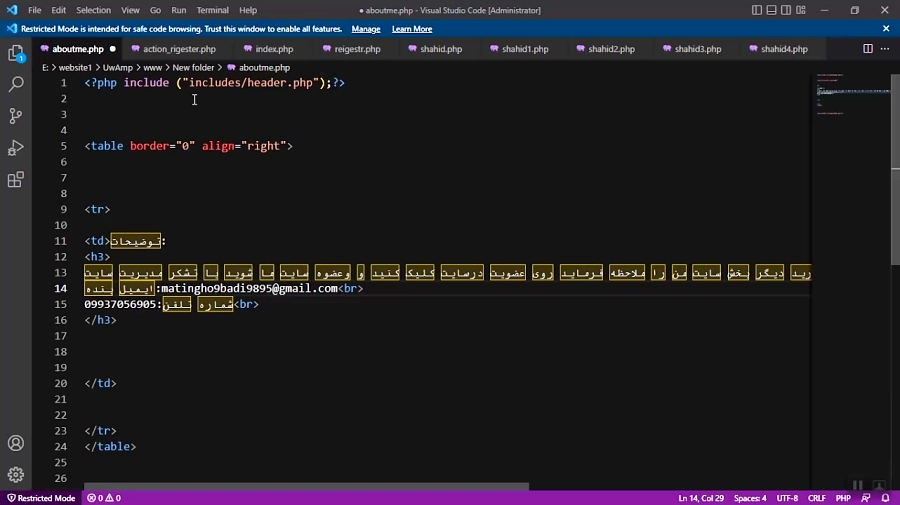Click the include header.php line
This screenshot has height=505, width=900.
click(x=215, y=83)
